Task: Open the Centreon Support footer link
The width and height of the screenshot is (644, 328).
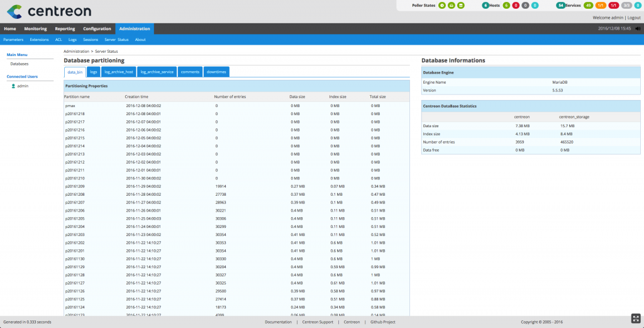Action: click(x=318, y=322)
